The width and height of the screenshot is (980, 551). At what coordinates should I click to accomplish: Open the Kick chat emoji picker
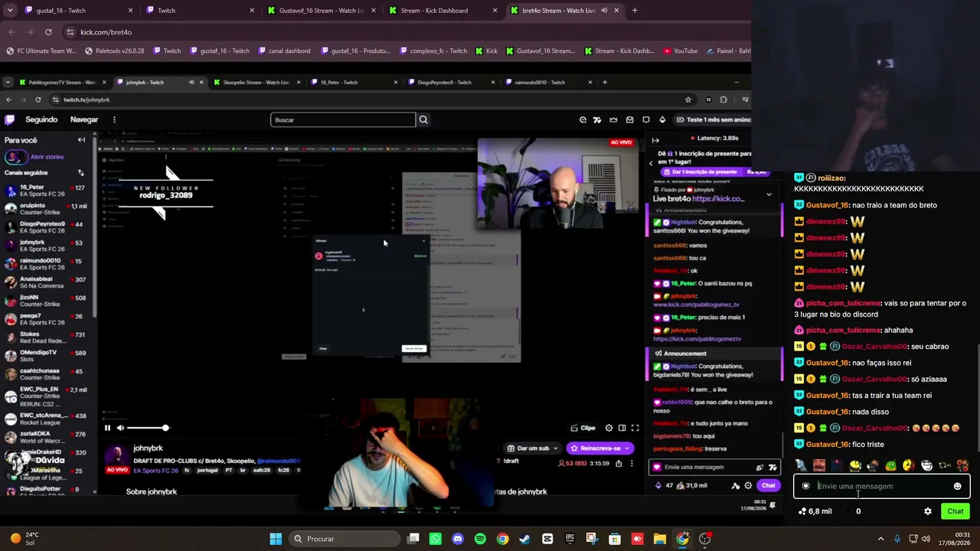point(957,486)
